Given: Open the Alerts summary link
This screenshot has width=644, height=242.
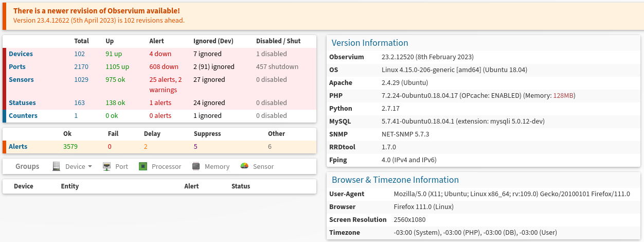Looking at the screenshot, I should click(18, 147).
